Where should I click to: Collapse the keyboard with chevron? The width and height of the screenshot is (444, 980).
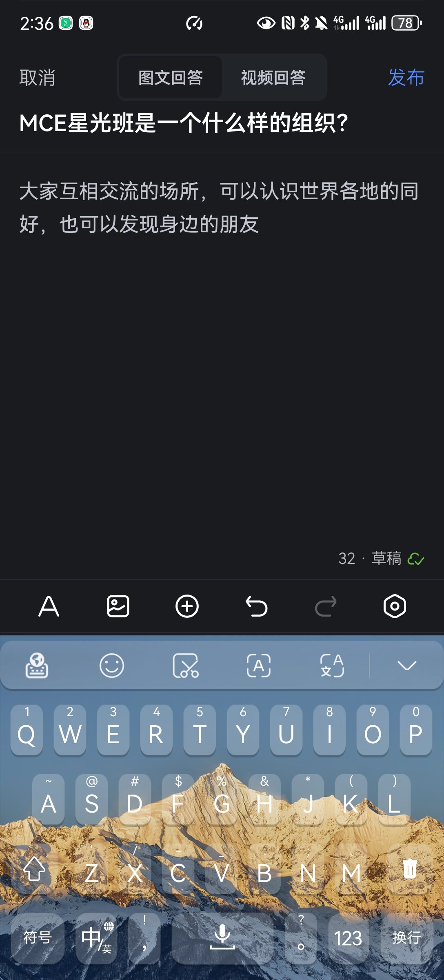pyautogui.click(x=407, y=666)
